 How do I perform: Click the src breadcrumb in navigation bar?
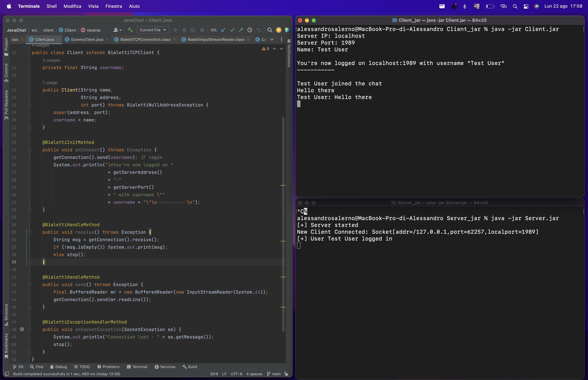pyautogui.click(x=35, y=30)
